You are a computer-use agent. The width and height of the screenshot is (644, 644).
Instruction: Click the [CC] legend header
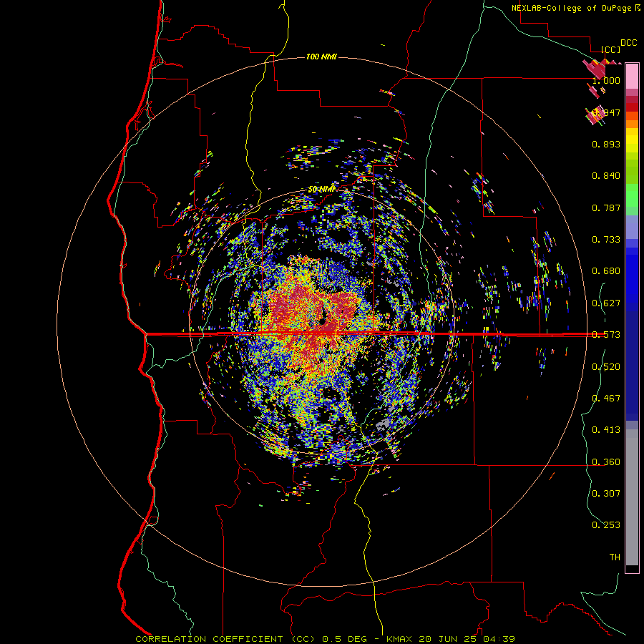click(611, 49)
